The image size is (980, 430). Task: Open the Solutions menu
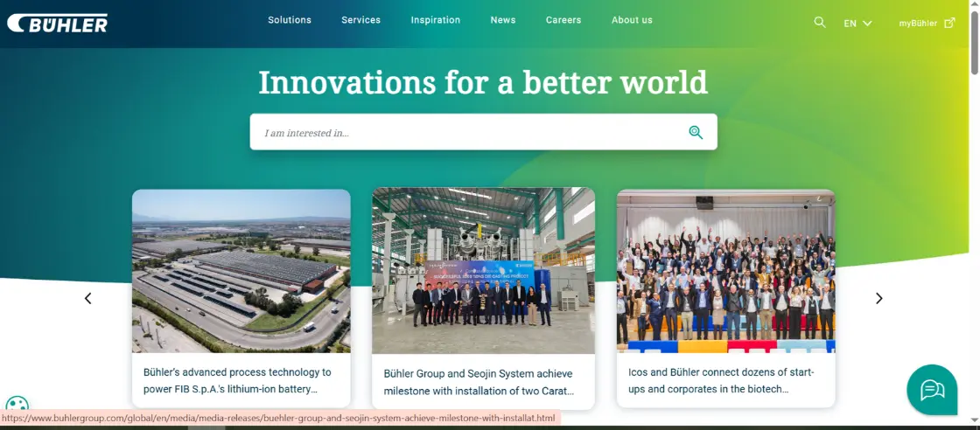coord(290,20)
